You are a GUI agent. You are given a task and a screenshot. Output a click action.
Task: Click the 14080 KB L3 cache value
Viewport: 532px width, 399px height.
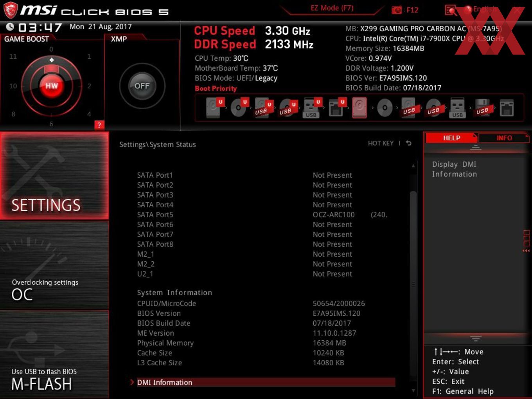(328, 363)
